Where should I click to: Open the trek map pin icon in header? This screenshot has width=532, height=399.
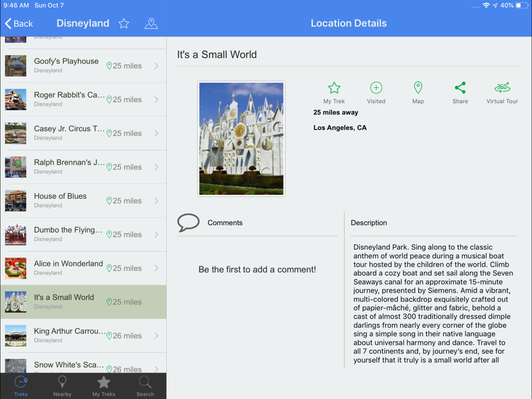(151, 23)
